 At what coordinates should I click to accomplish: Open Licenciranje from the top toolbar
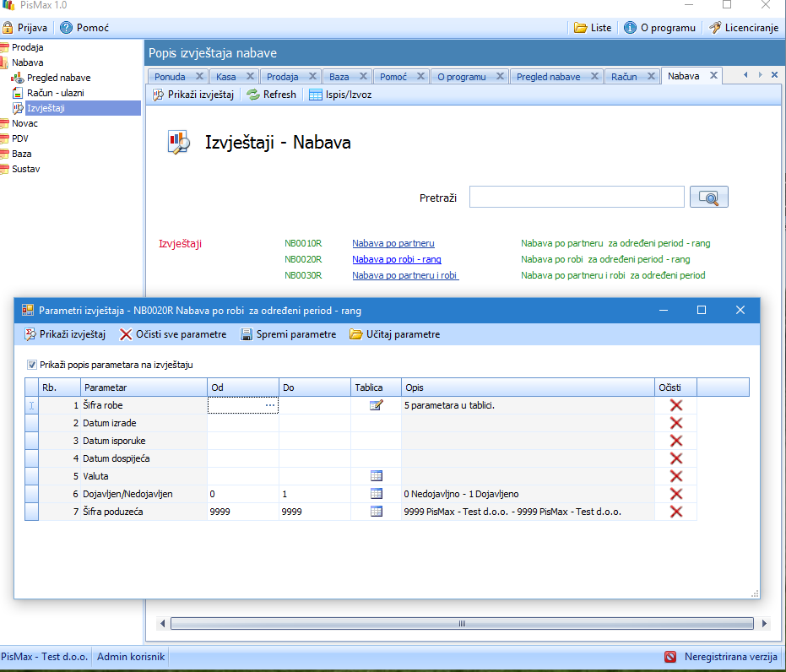tap(744, 28)
